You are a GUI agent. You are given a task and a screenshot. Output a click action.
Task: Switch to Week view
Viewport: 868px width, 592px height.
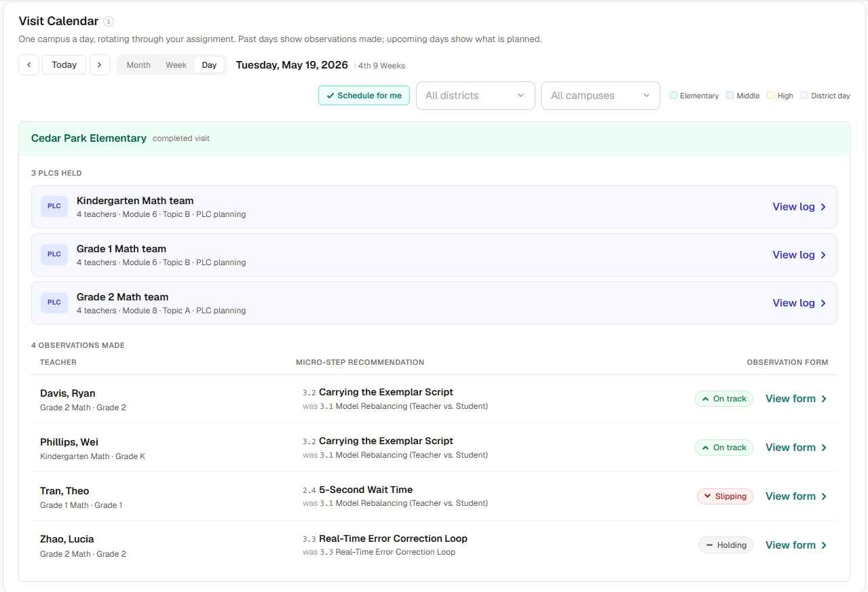pyautogui.click(x=176, y=65)
